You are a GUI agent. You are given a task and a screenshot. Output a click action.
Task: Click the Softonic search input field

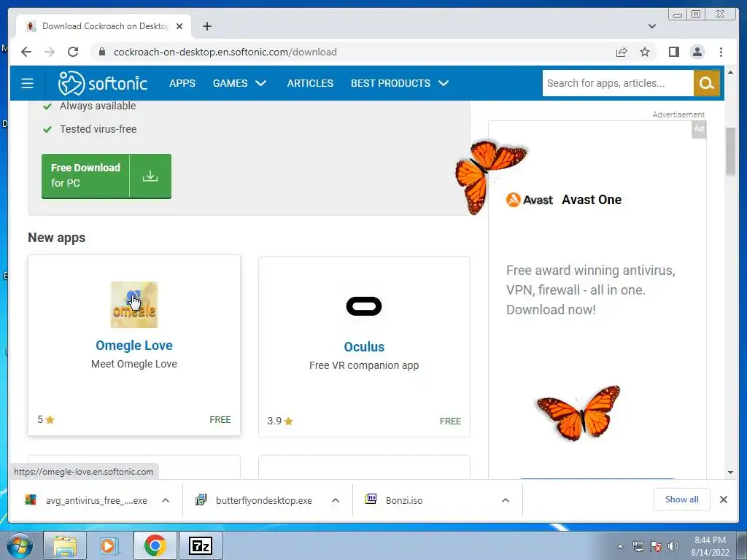tap(618, 83)
